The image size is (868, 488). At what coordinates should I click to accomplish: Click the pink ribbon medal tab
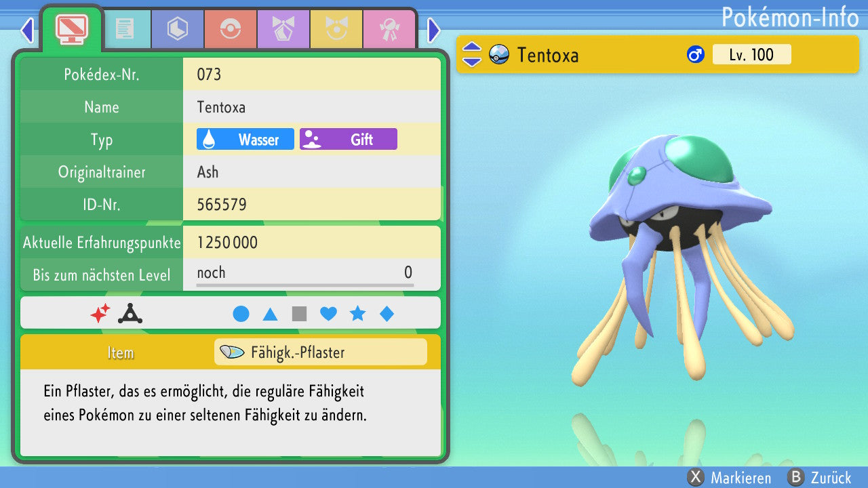pos(389,28)
